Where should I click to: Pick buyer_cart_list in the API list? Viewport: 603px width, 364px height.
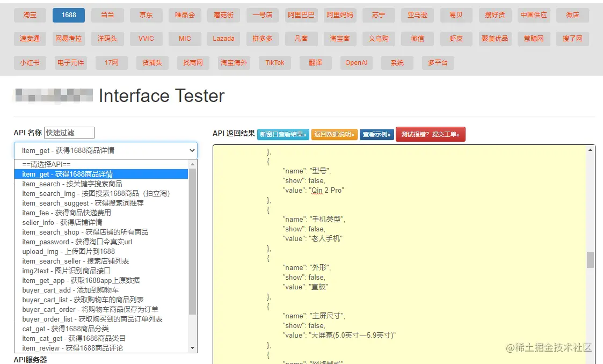[x=101, y=300]
